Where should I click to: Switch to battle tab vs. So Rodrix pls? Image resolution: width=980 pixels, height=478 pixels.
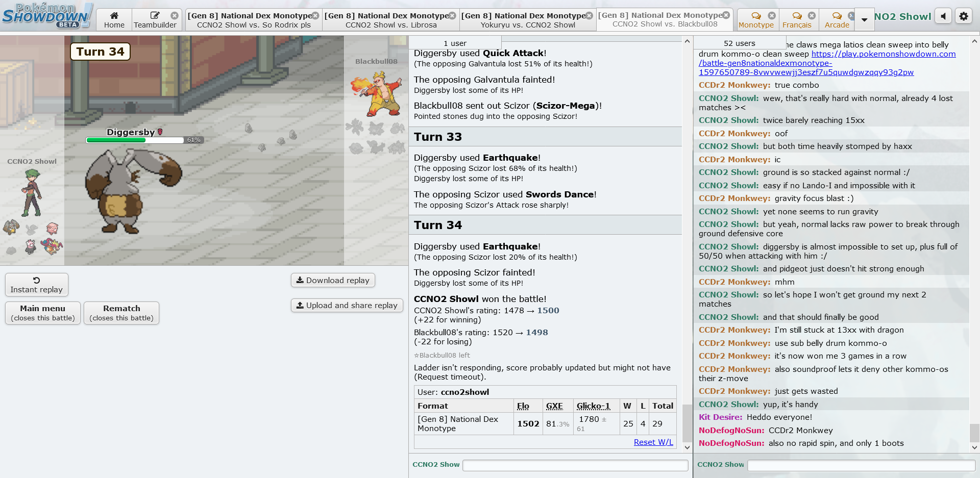pyautogui.click(x=254, y=20)
